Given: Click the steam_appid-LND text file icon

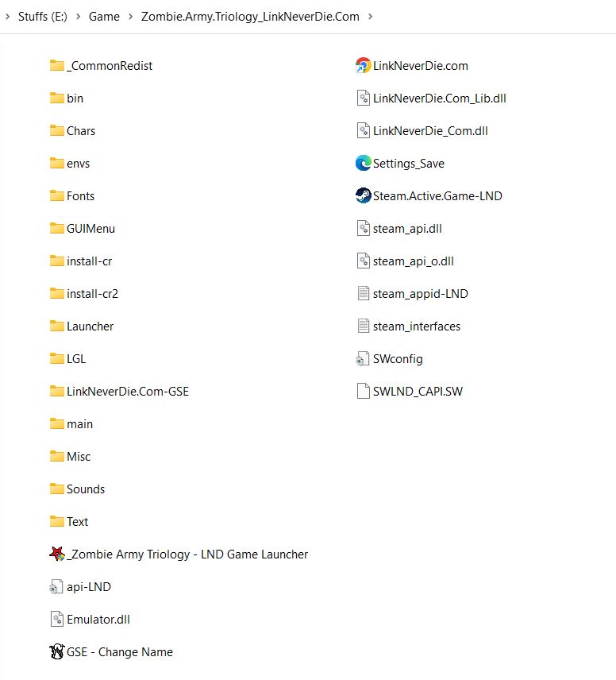Looking at the screenshot, I should pyautogui.click(x=363, y=294).
